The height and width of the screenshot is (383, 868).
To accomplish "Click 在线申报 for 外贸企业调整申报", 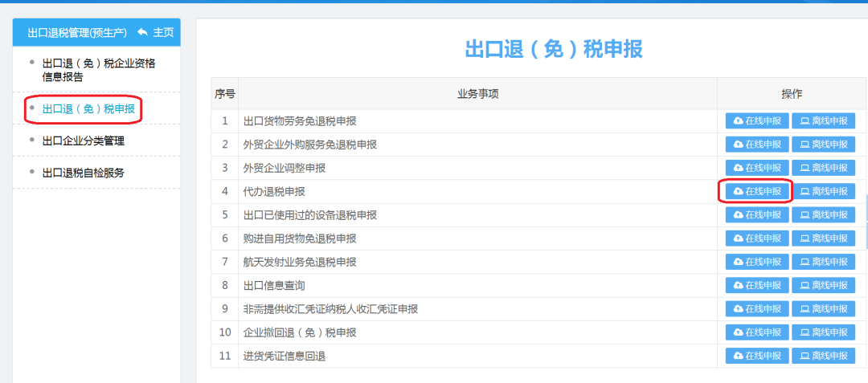I will [x=757, y=168].
